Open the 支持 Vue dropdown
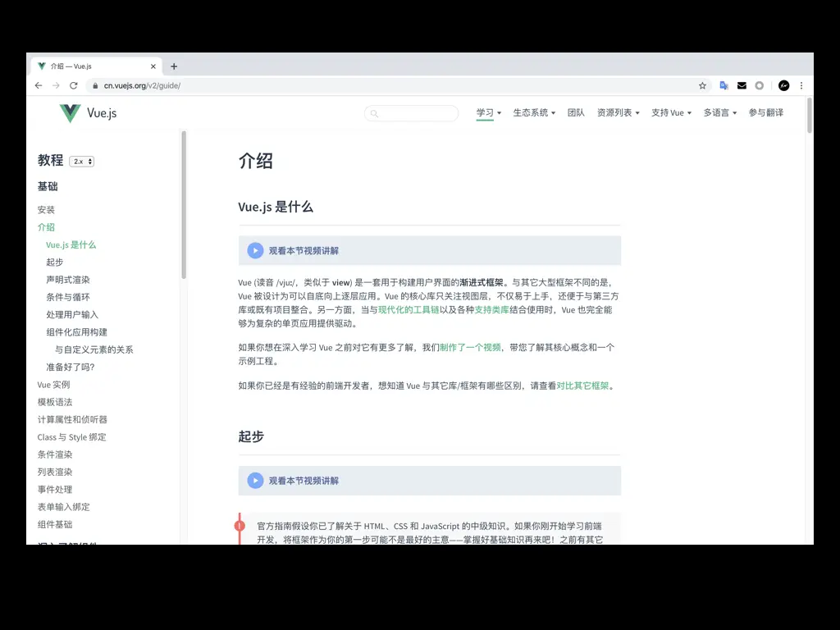 671,113
